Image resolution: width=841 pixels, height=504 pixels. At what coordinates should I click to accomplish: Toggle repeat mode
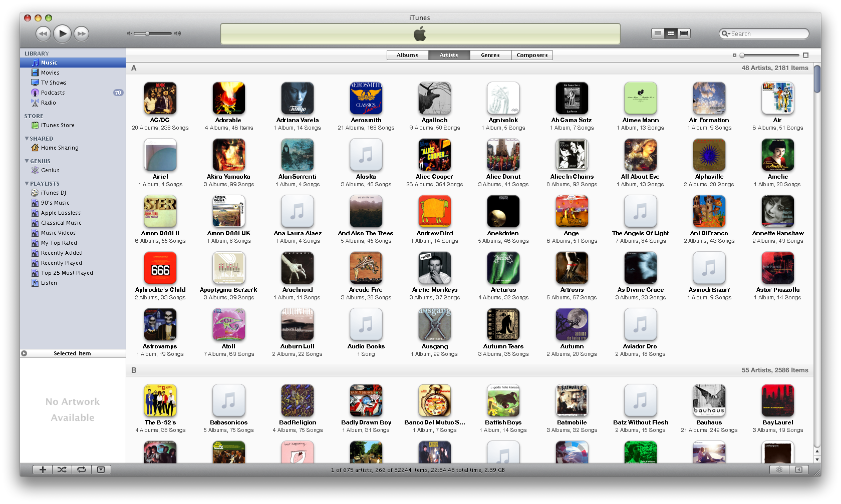tap(81, 469)
